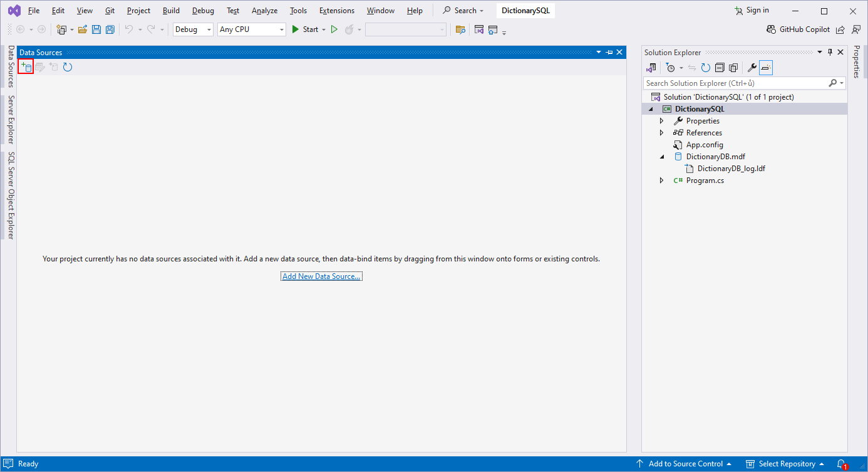Click the Search Solution Explorer field
This screenshot has height=472, width=868.
736,83
